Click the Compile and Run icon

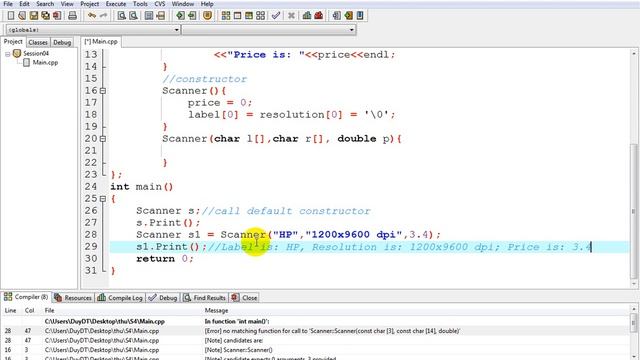[x=249, y=16]
